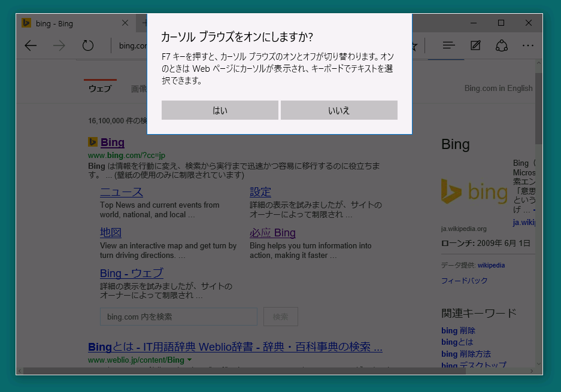
Task: Click the フィードバック link
Action: click(x=465, y=281)
